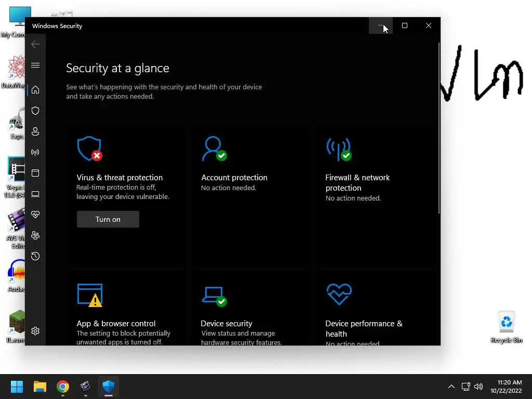The height and width of the screenshot is (399, 532).
Task: Maximize the Windows Security window
Action: (x=404, y=25)
